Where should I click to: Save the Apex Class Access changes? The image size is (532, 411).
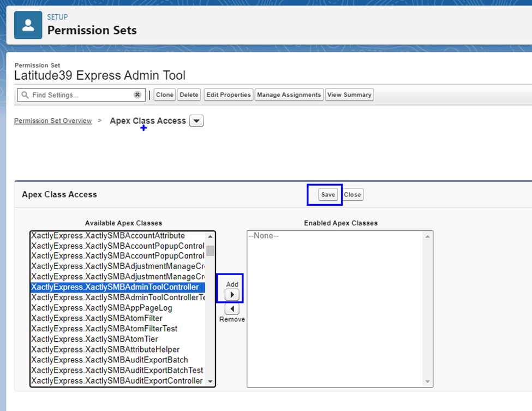tap(328, 194)
